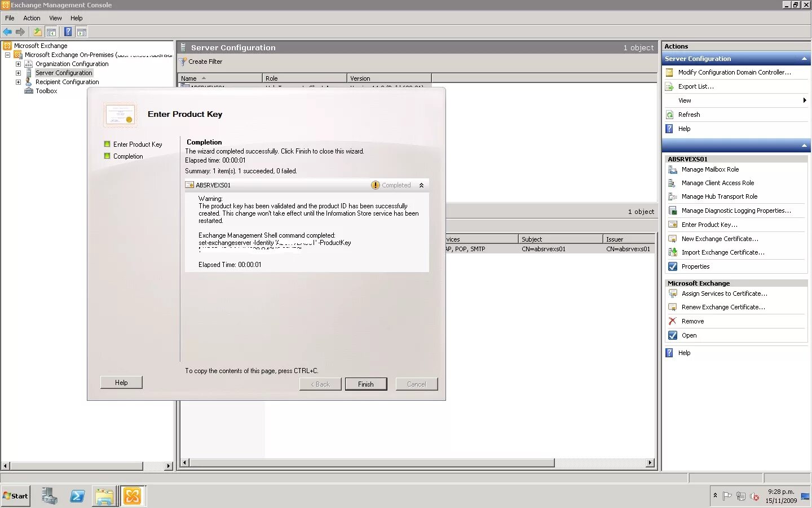Screen dimensions: 812x508
Task: Click the Completion wizard step
Action: (128, 156)
